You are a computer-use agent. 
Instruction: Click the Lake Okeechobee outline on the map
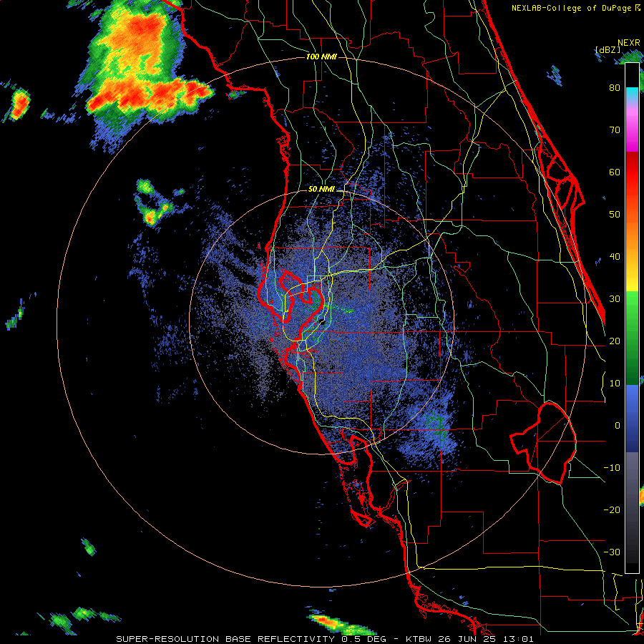tap(543, 443)
